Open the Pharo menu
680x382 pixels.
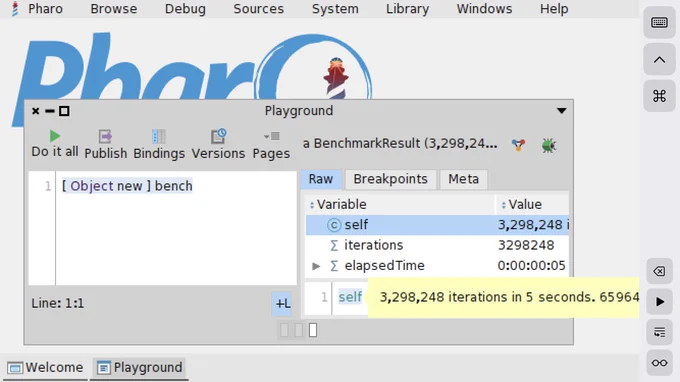tap(38, 9)
